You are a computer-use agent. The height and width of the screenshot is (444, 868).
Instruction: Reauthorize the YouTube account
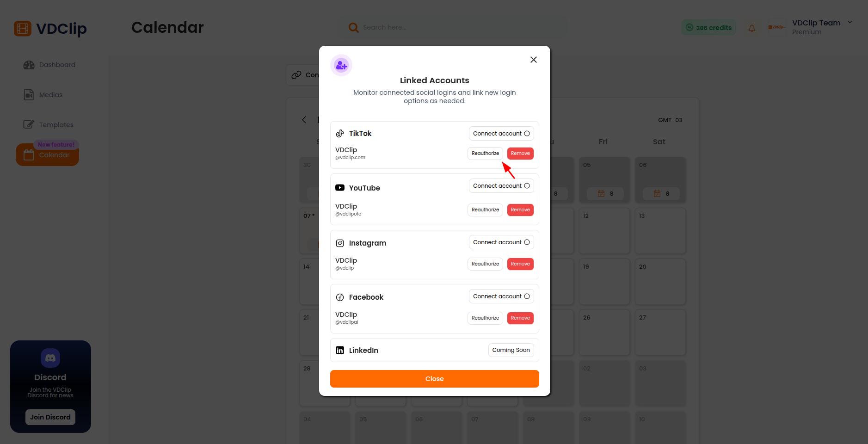485,210
